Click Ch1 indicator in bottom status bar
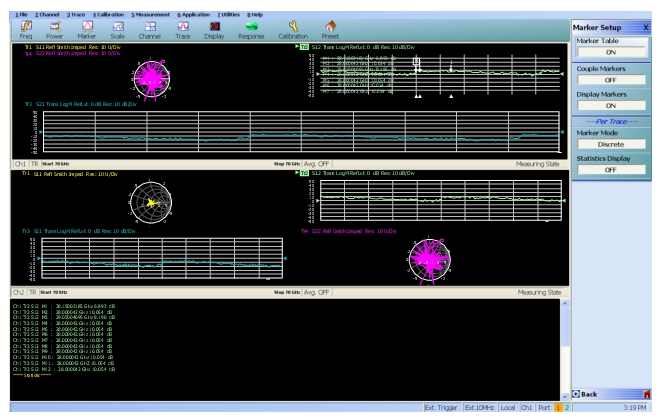Screen dimensions: 660x420 click(x=527, y=407)
